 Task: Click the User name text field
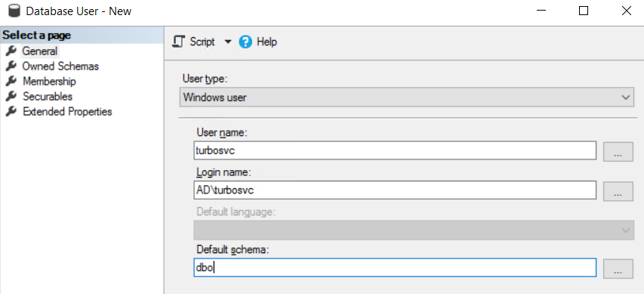[395, 150]
